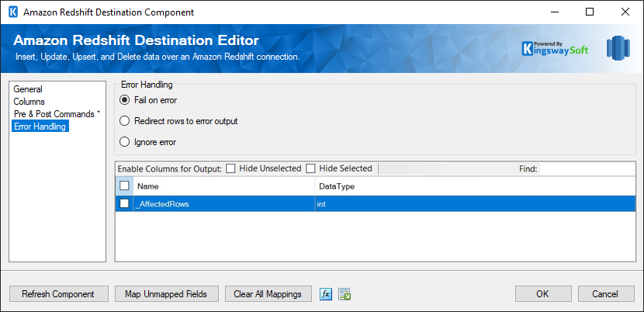Image resolution: width=644 pixels, height=312 pixels.
Task: Click the Cancel button
Action: pyautogui.click(x=606, y=294)
